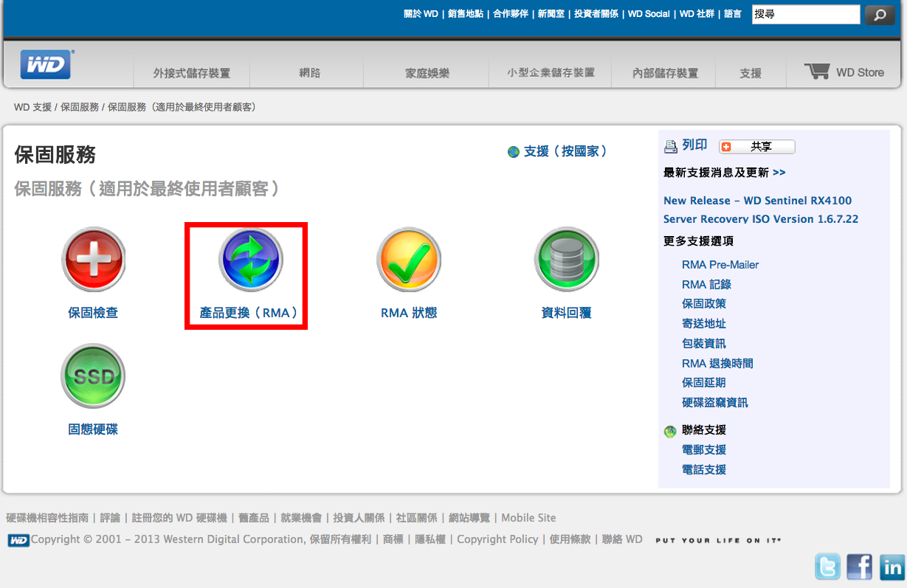
Task: Click the 合作夥伴 top link
Action: click(511, 14)
